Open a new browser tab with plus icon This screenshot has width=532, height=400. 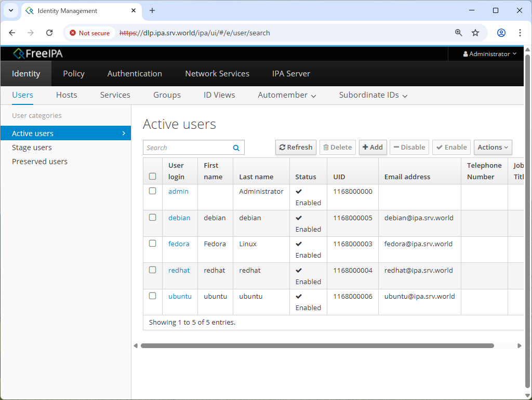pyautogui.click(x=152, y=10)
